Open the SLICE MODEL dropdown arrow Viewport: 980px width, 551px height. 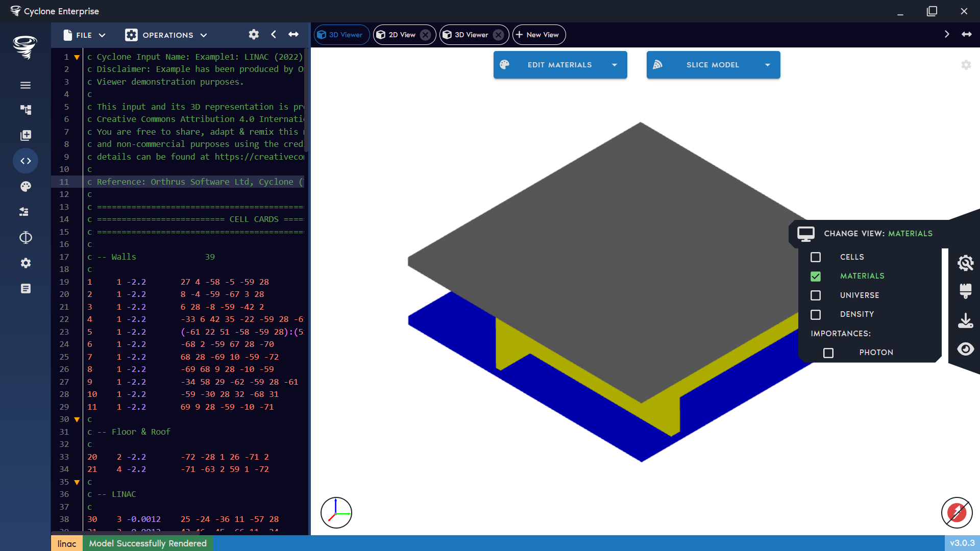click(x=768, y=65)
